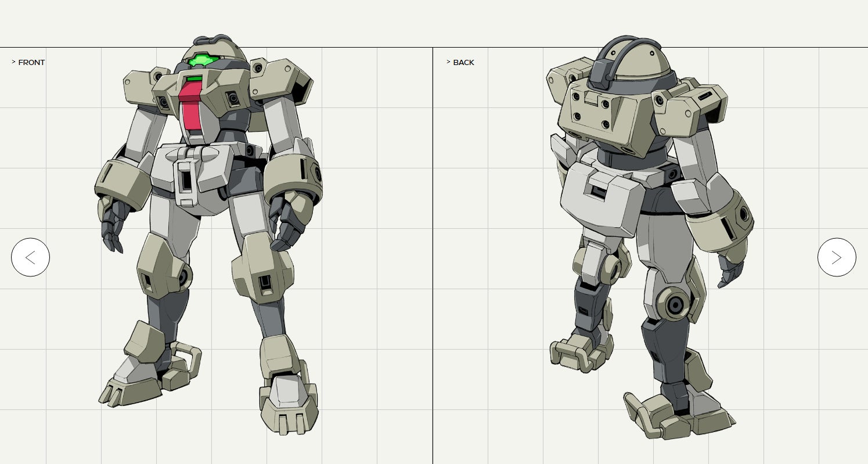Click the small chevron before BACK
Image resolution: width=868 pixels, height=464 pixels.
pyautogui.click(x=448, y=62)
